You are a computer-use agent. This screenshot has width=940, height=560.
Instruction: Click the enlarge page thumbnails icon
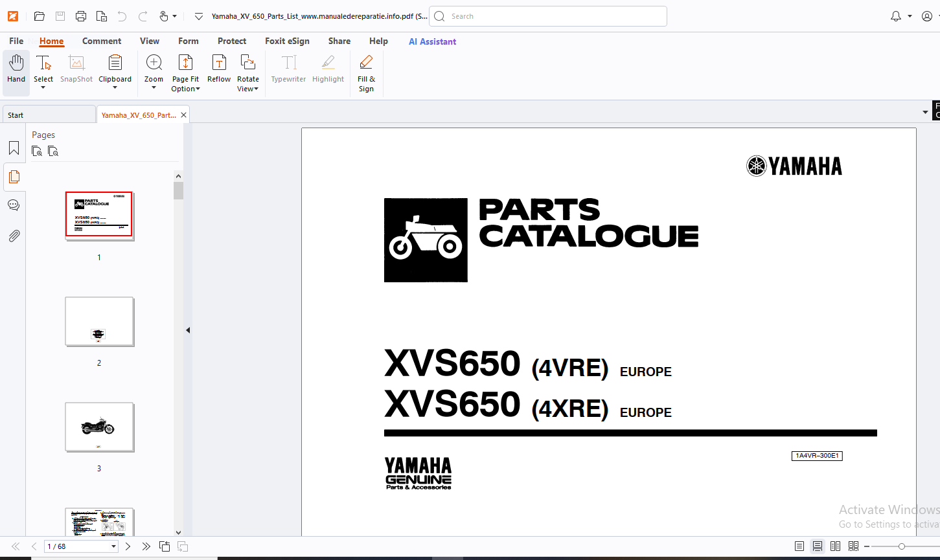37,151
